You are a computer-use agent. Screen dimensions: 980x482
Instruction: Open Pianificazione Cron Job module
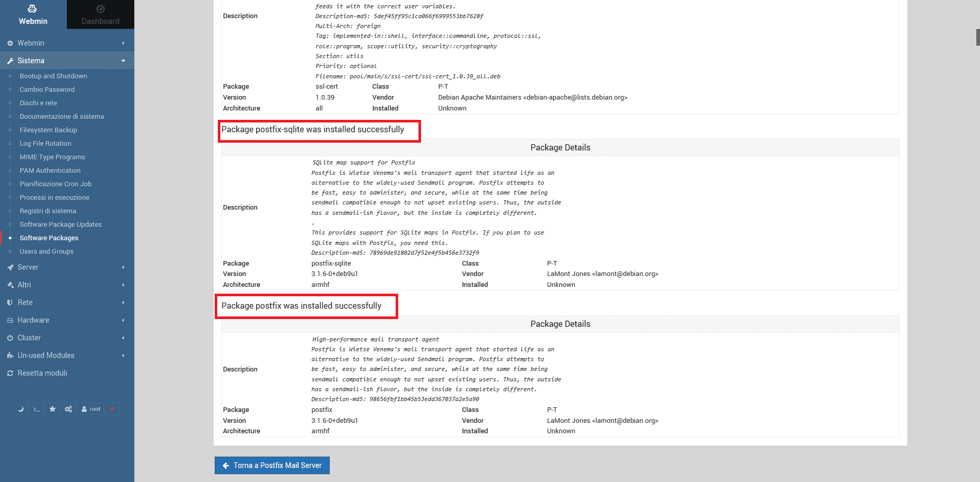(55, 184)
